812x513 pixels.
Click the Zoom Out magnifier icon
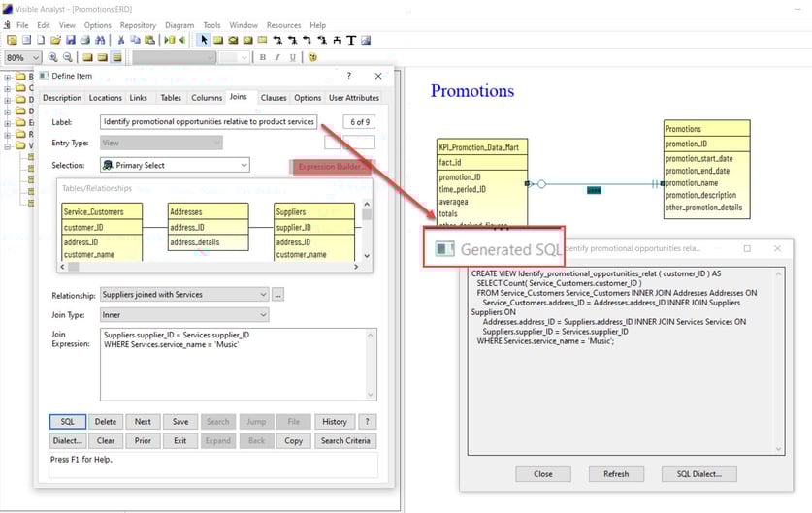67,57
